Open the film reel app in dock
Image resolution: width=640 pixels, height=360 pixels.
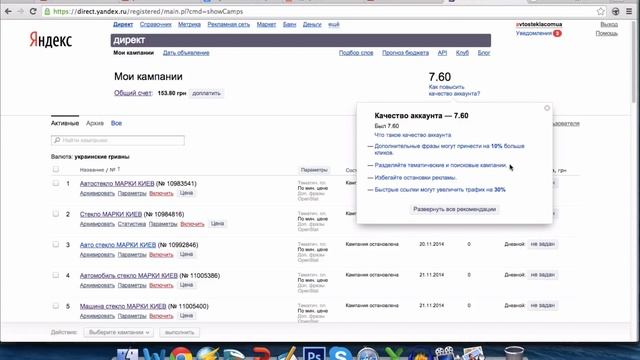(444, 353)
